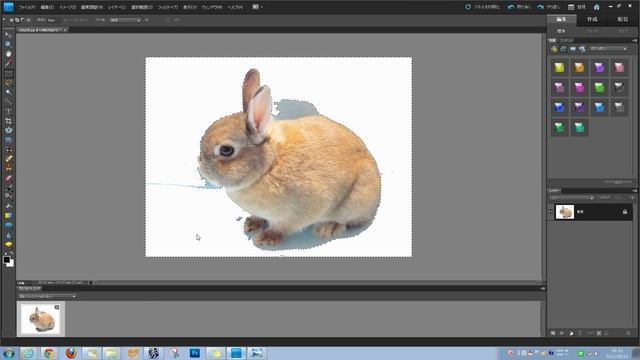Viewport: 640px width, 360px height.
Task: Click the Undo (取り消し) button
Action: (520, 7)
